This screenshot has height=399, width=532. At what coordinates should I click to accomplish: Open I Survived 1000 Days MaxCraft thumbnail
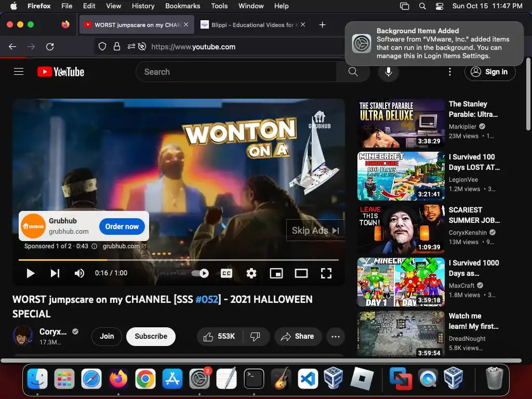(401, 282)
